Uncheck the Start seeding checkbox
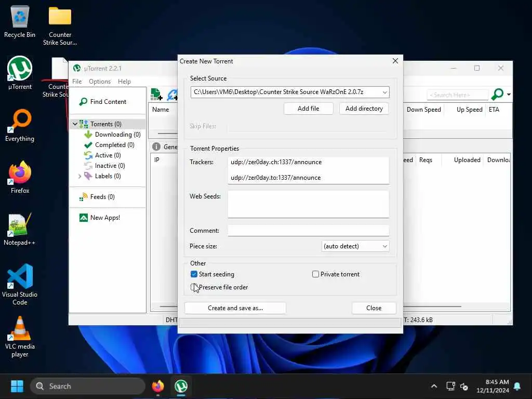Image resolution: width=532 pixels, height=399 pixels. (x=194, y=274)
